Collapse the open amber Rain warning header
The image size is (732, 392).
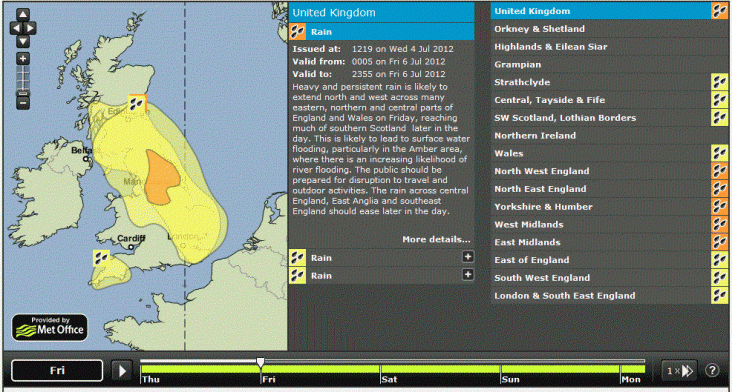coord(381,32)
